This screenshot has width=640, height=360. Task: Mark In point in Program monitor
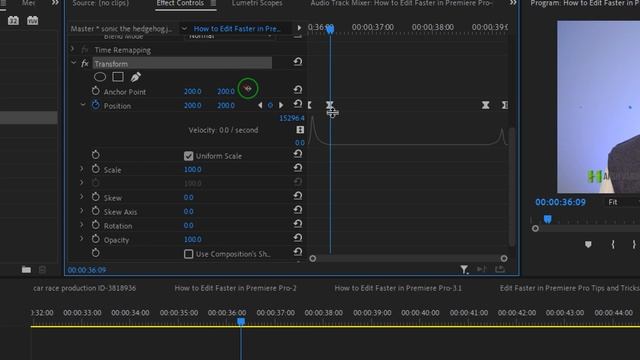point(613,244)
